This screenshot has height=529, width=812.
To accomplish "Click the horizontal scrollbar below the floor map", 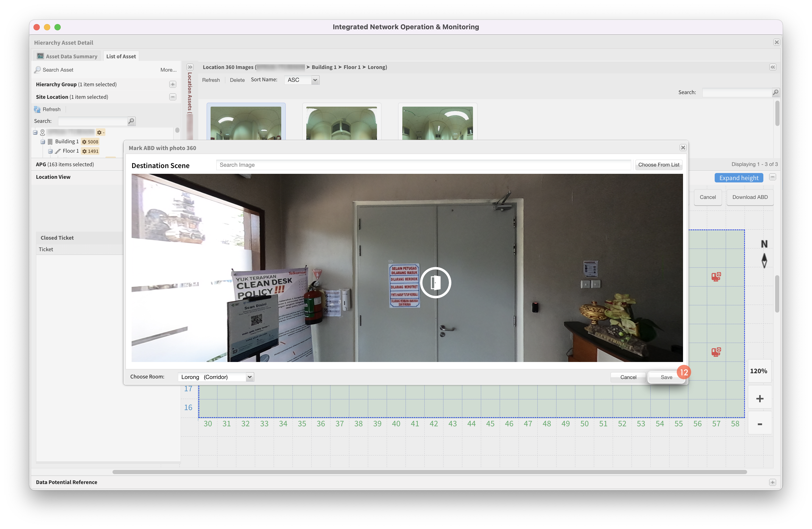I will (x=429, y=473).
